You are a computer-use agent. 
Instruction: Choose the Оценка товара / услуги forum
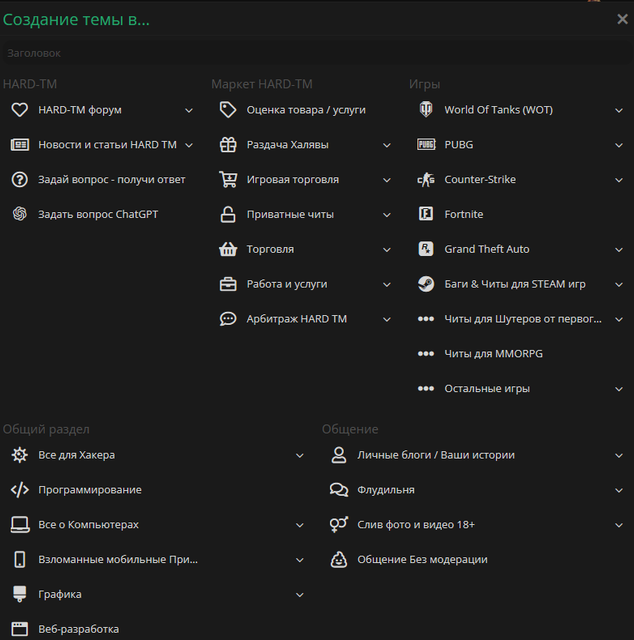pyautogui.click(x=304, y=110)
